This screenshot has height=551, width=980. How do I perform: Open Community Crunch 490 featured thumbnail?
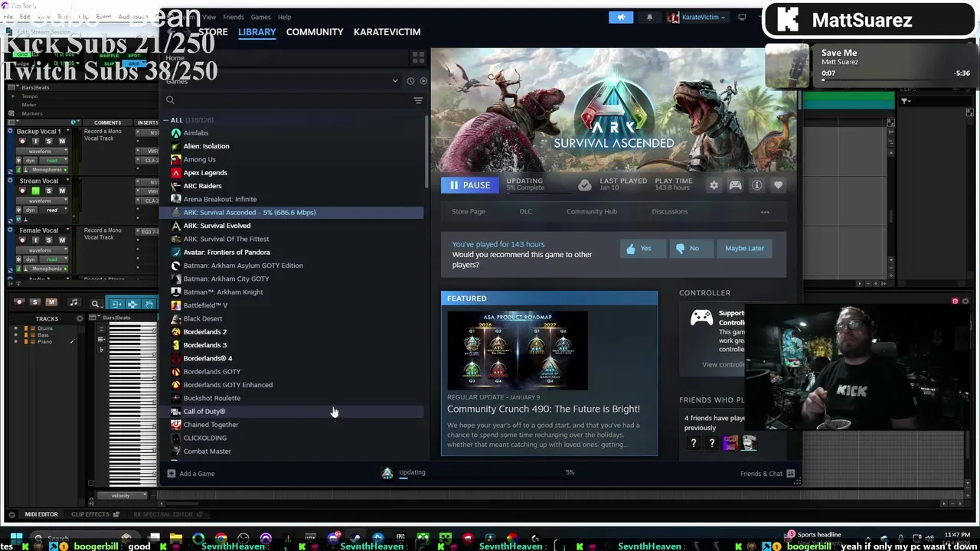(518, 351)
